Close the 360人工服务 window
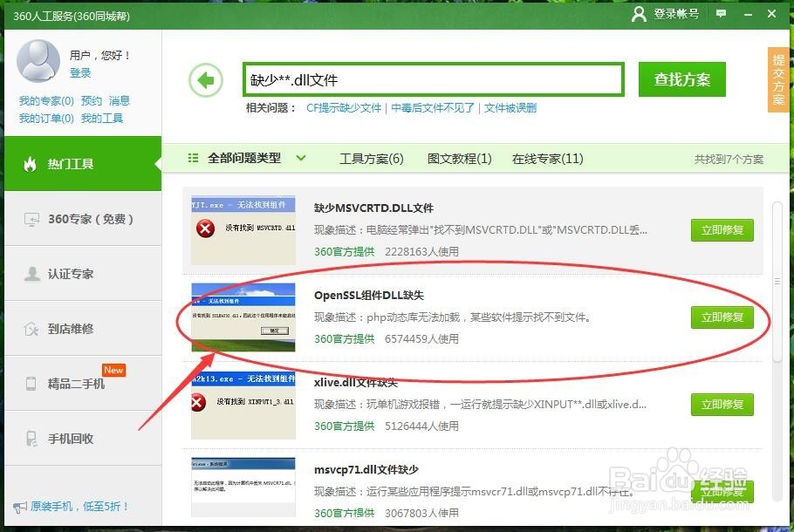This screenshot has width=794, height=532. 771,14
